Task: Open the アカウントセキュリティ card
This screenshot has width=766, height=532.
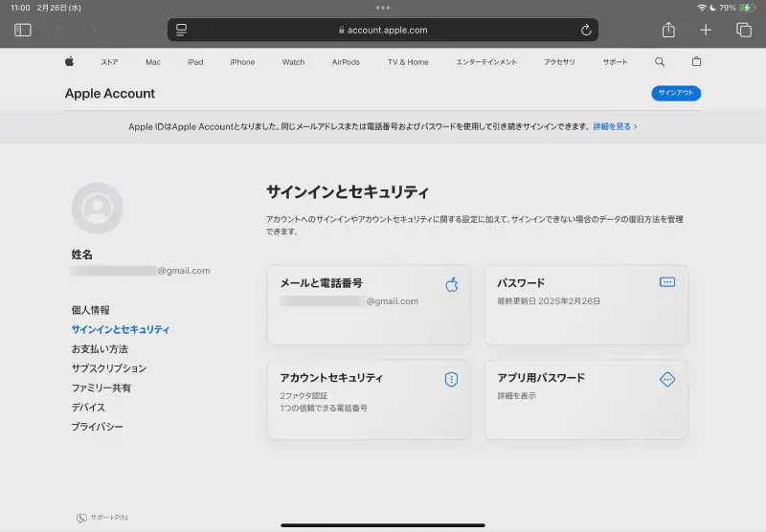Action: click(x=369, y=398)
